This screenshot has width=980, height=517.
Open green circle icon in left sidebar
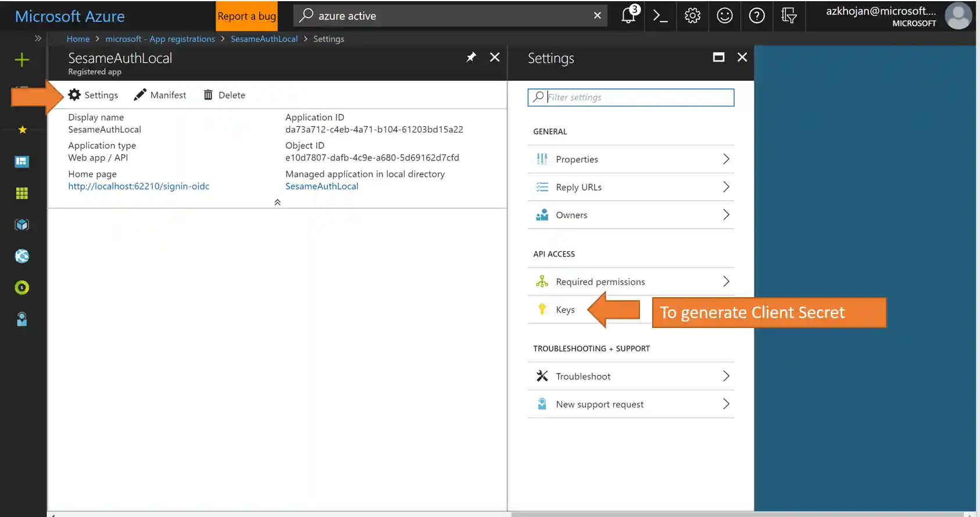[22, 287]
